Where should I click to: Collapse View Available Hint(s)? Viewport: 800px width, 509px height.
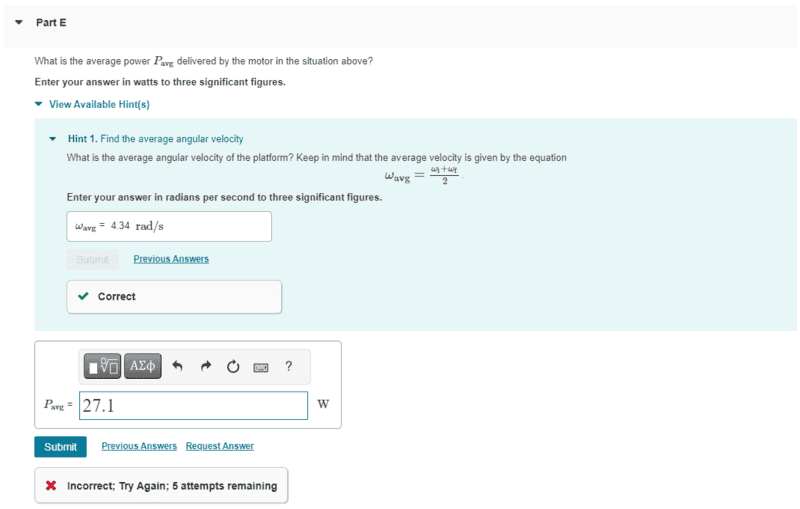39,104
